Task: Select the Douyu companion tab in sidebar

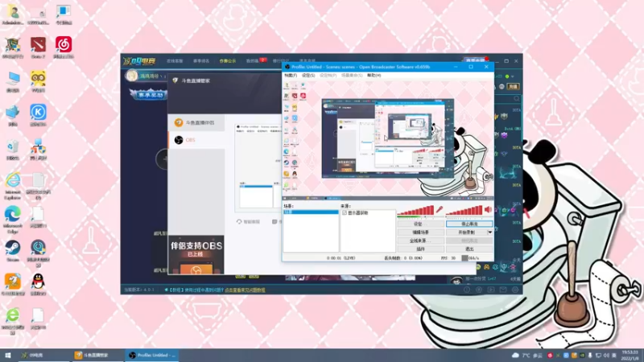Action: 196,122
